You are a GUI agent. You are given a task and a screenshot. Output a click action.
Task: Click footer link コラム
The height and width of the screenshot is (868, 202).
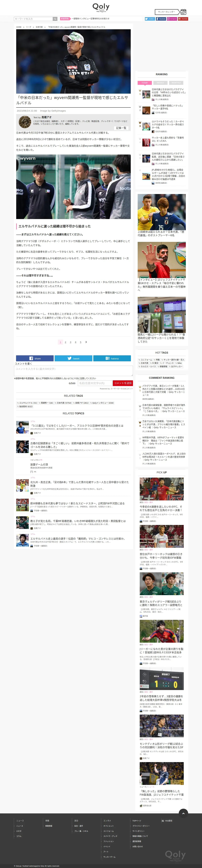19,836
